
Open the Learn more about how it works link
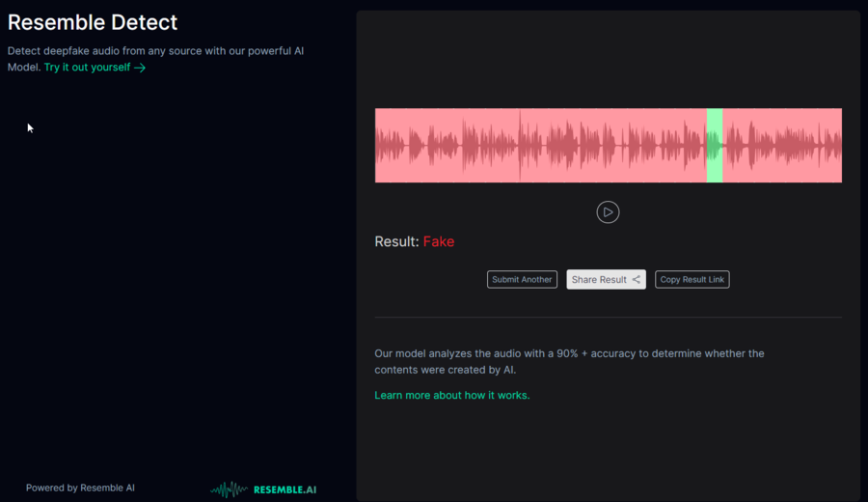pos(451,395)
